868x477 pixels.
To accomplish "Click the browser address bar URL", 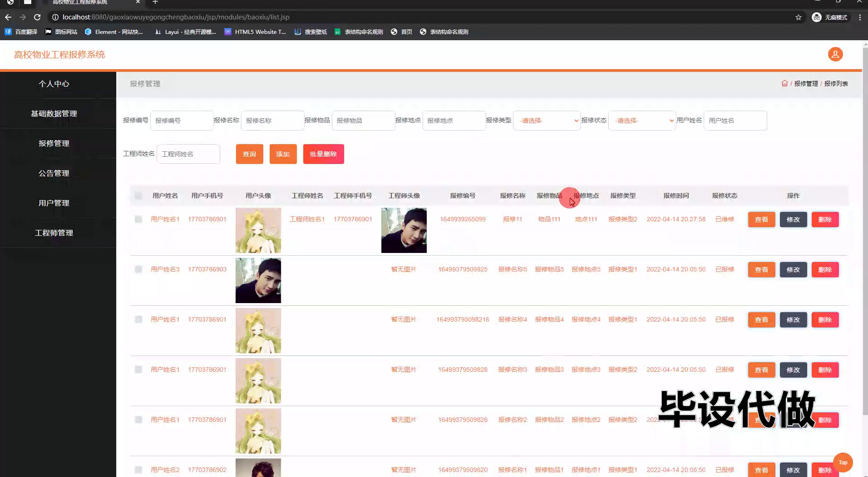I will pyautogui.click(x=176, y=17).
